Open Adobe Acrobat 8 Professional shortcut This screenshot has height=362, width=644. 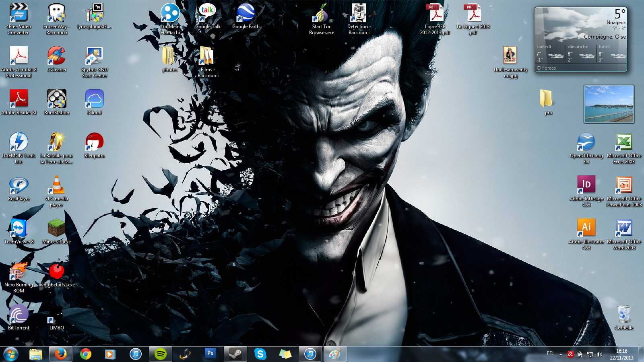19,62
